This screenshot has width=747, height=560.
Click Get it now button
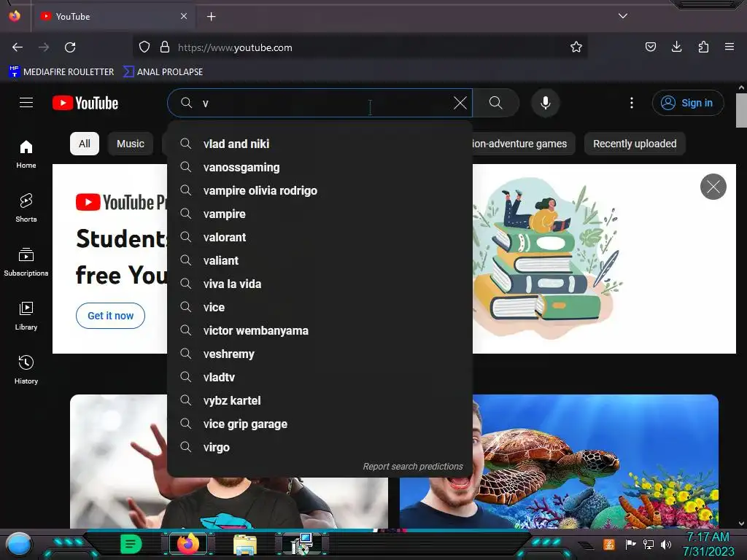111,316
